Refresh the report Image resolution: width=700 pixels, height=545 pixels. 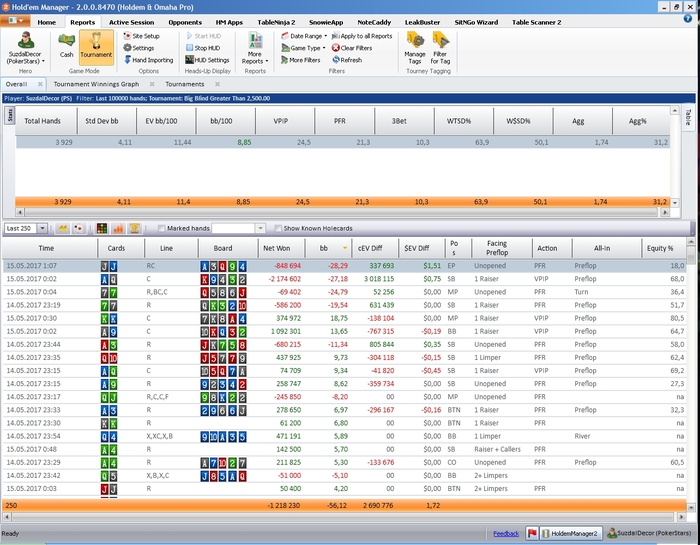coord(347,60)
